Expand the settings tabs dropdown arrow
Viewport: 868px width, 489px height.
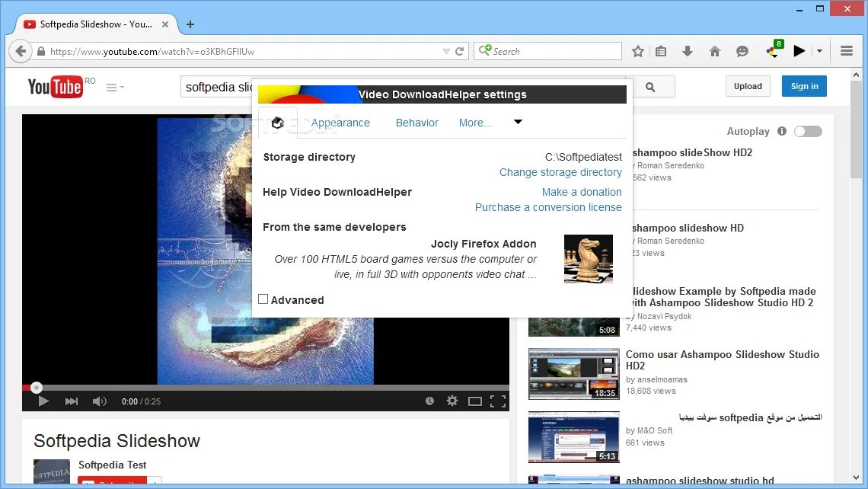pyautogui.click(x=519, y=122)
